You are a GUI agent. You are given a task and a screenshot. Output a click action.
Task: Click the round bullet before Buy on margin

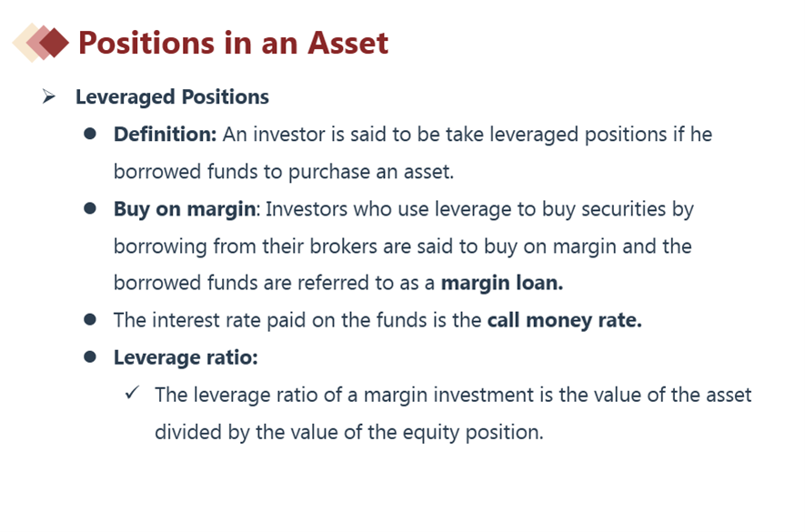(89, 209)
